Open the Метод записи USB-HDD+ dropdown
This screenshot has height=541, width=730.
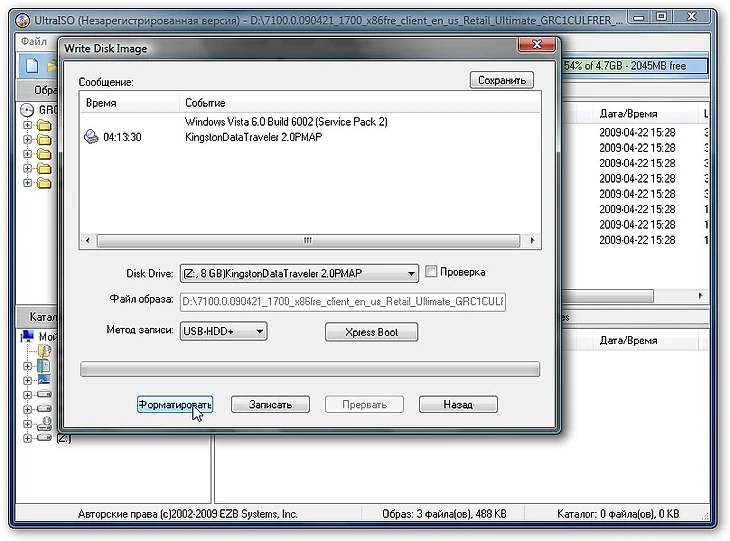coord(259,331)
